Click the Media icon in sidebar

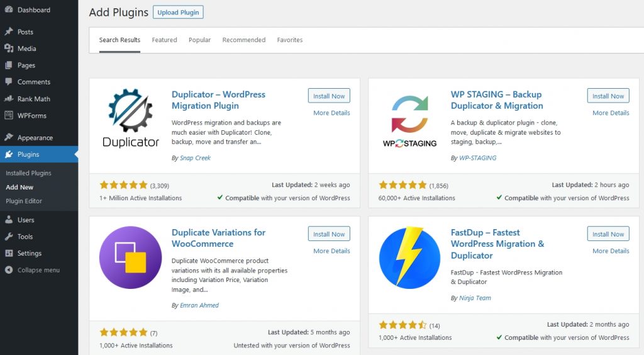9,48
